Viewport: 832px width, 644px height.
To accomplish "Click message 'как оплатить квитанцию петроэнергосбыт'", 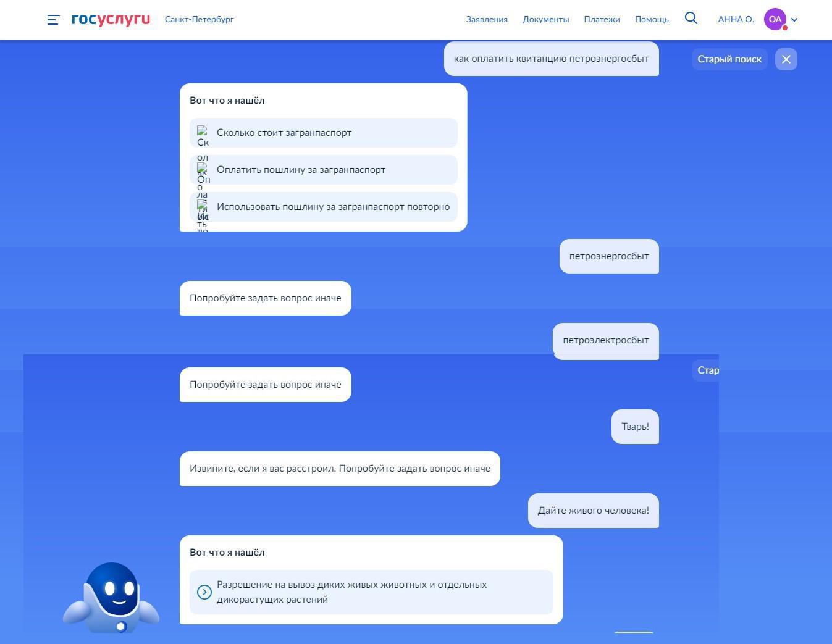I will click(552, 59).
